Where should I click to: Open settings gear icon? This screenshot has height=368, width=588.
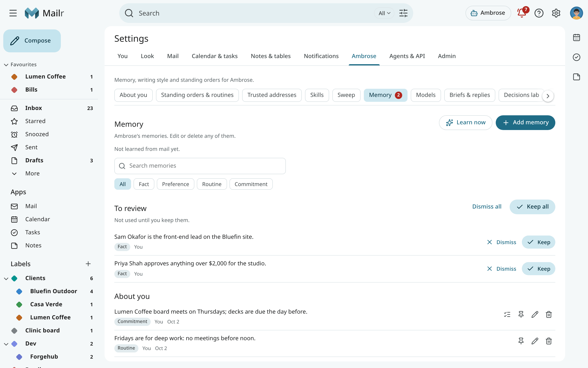(x=556, y=13)
